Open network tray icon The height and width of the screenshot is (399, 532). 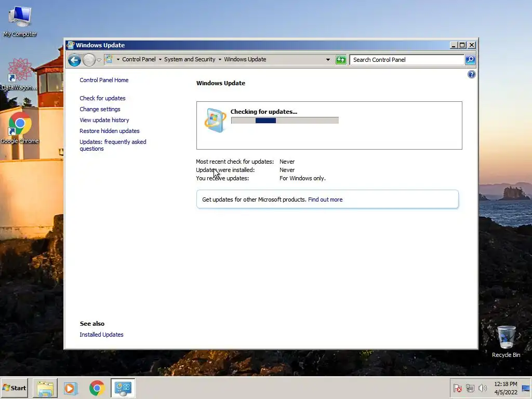coord(470,388)
